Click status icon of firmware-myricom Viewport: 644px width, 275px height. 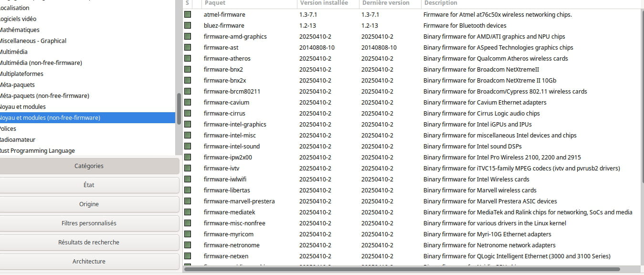pyautogui.click(x=188, y=234)
